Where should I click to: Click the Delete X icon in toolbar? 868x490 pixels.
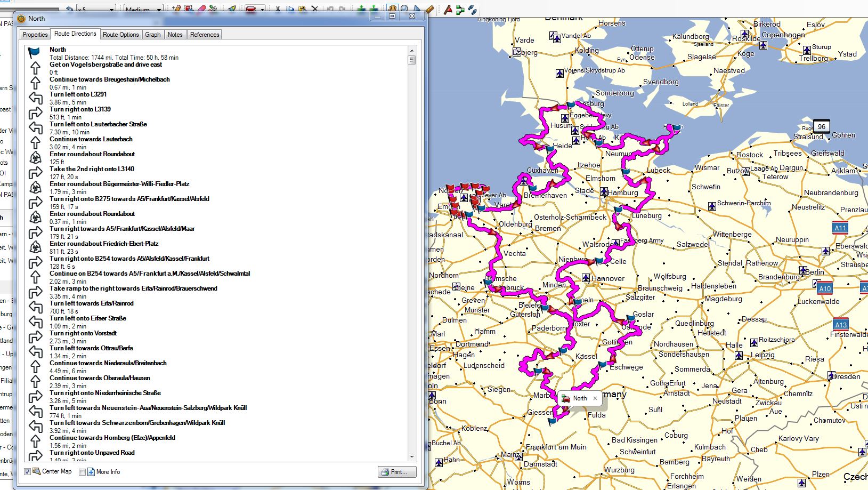coord(314,9)
